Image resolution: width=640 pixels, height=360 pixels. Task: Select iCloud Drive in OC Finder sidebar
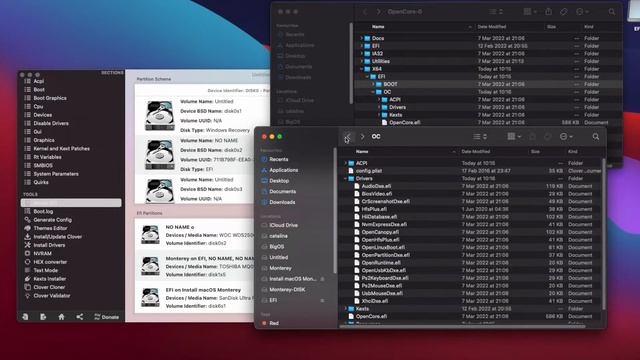point(283,225)
